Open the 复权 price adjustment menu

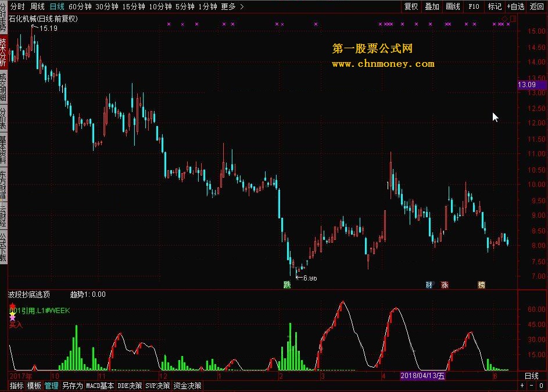(411, 6)
